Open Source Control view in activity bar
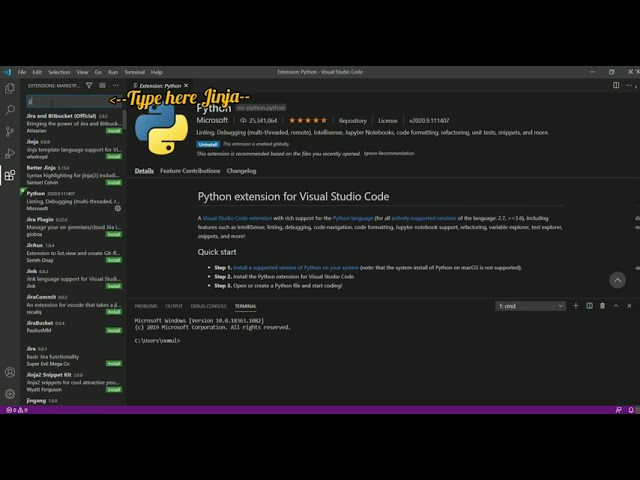 coord(10,131)
